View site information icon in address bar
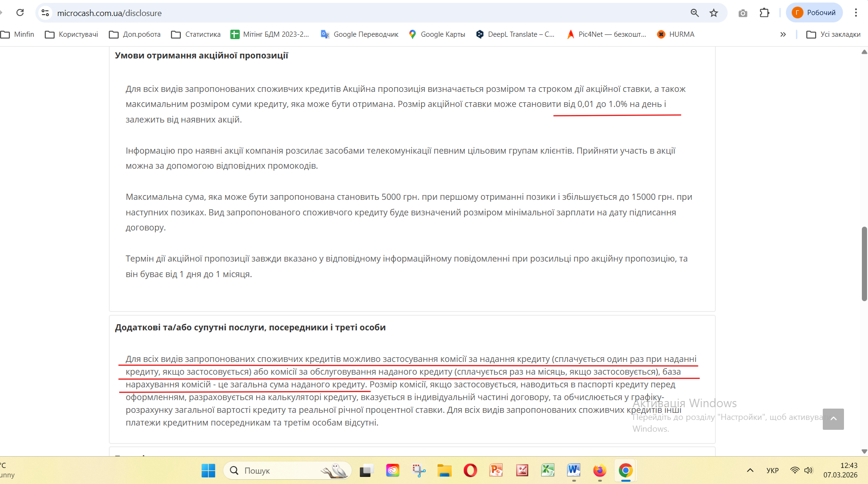 45,13
